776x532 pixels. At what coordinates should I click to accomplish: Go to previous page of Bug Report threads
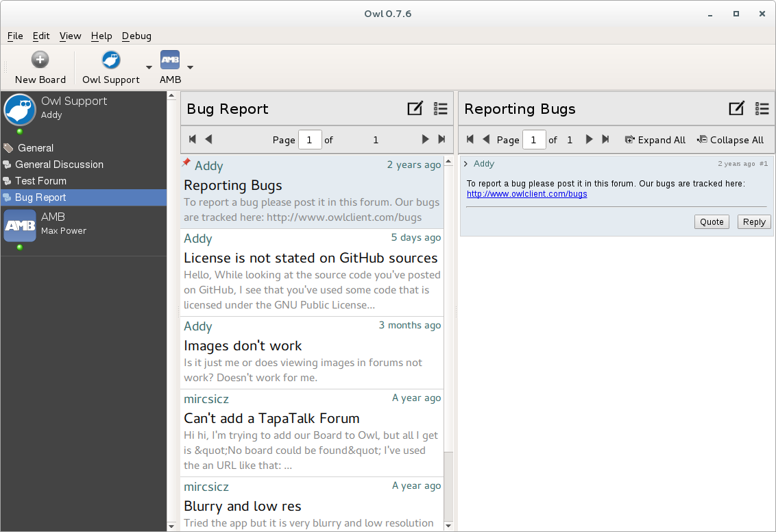pyautogui.click(x=208, y=140)
